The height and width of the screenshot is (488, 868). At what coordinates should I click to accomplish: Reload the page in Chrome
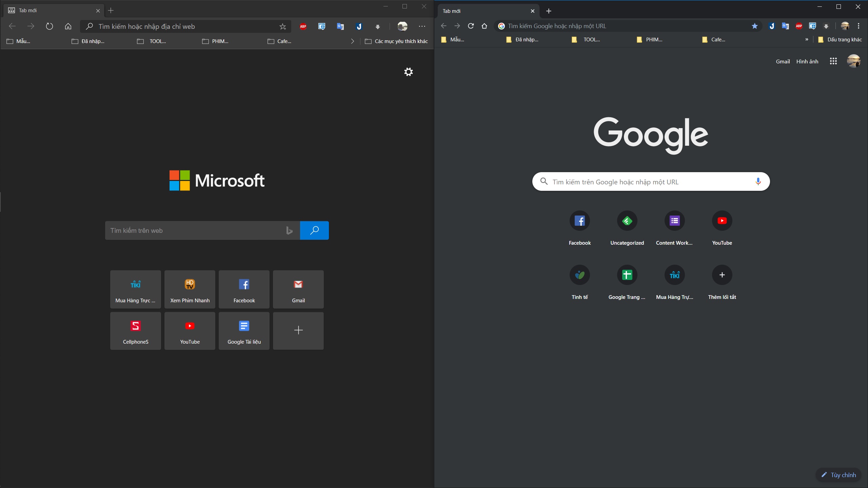pos(471,26)
